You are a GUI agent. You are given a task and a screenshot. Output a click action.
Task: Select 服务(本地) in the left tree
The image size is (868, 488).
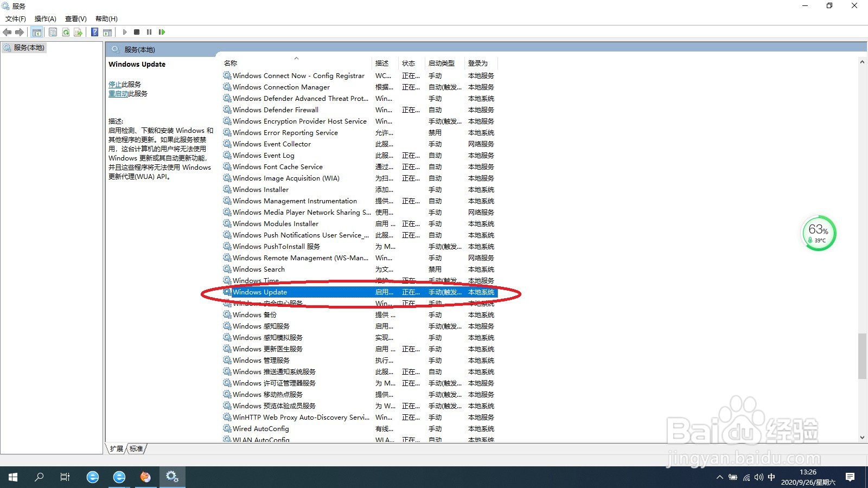click(x=24, y=48)
